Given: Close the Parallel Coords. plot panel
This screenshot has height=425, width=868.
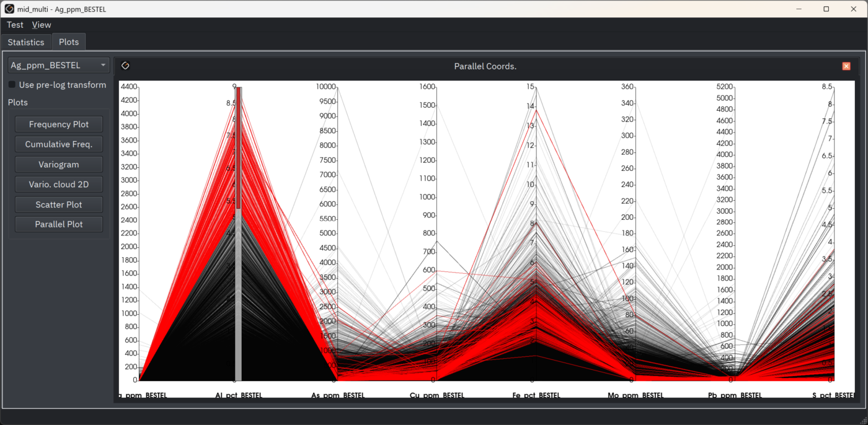Looking at the screenshot, I should (846, 66).
